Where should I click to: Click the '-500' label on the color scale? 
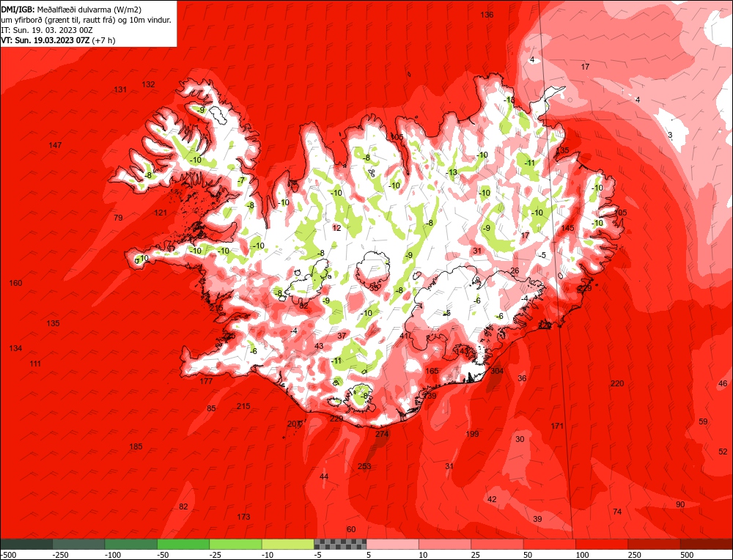pyautogui.click(x=8, y=555)
